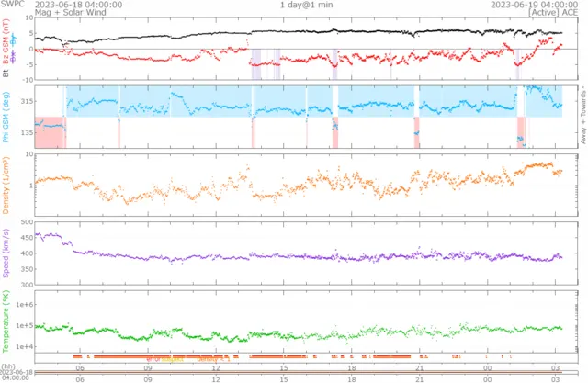Select the Phi GSM (deg) axis label
Image resolution: width=588 pixels, height=383 pixels.
click(6, 117)
